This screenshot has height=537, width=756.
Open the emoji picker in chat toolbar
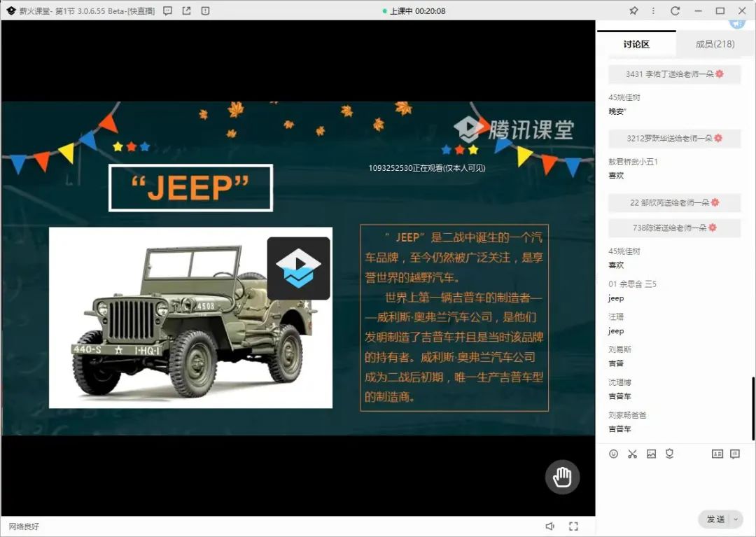(613, 454)
